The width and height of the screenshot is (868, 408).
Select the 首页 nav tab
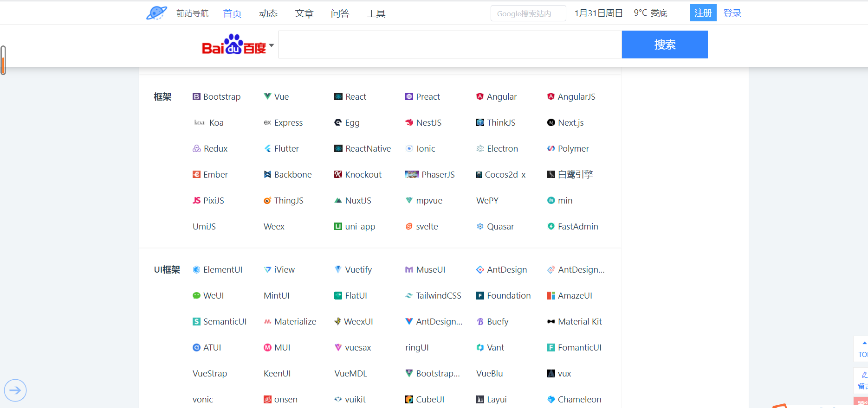pyautogui.click(x=232, y=13)
